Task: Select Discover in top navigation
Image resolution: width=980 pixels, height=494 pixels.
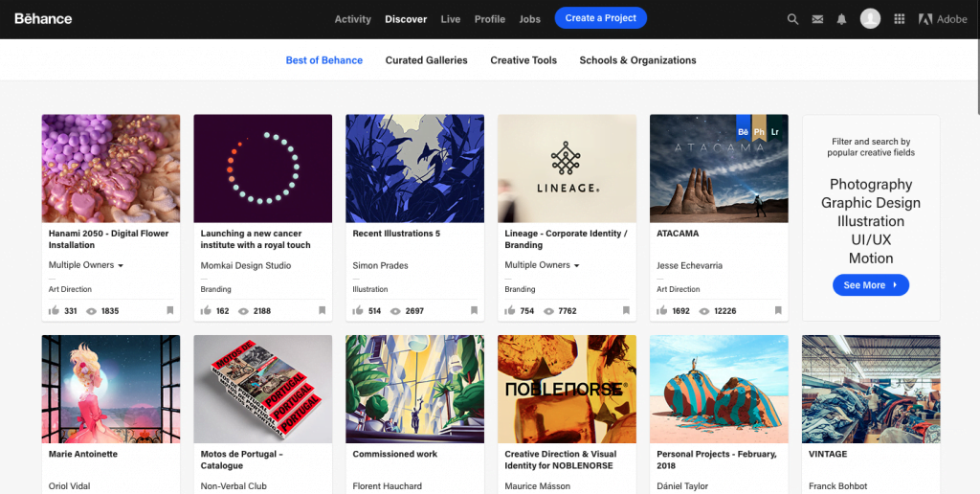Action: [x=406, y=19]
